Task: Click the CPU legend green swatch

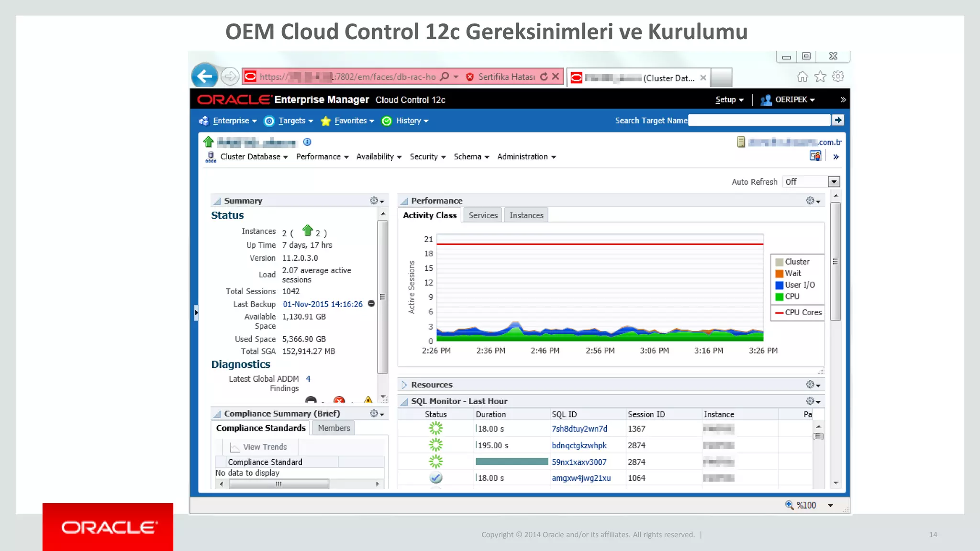Action: [x=779, y=297]
